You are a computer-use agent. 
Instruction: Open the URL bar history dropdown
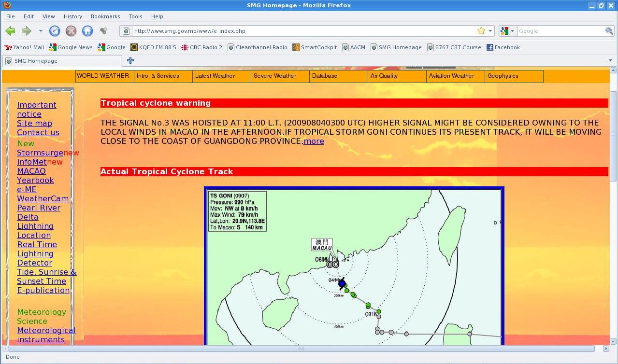pyautogui.click(x=490, y=31)
